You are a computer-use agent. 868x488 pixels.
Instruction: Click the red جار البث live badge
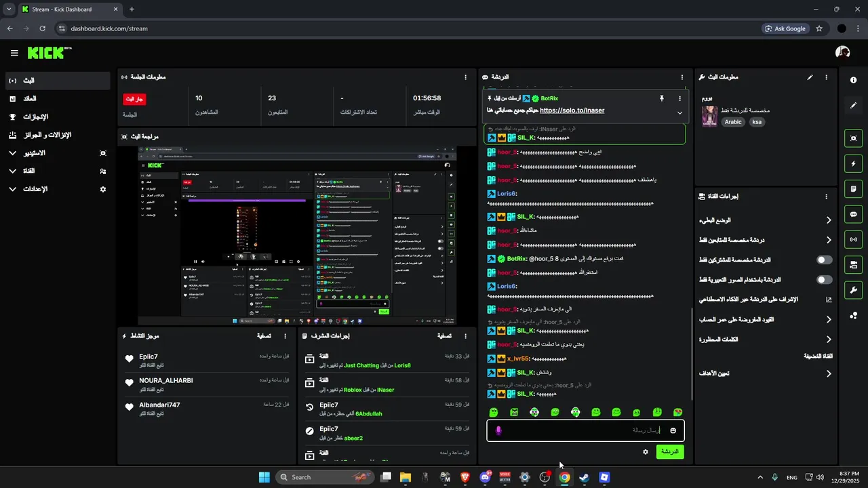[x=134, y=99]
